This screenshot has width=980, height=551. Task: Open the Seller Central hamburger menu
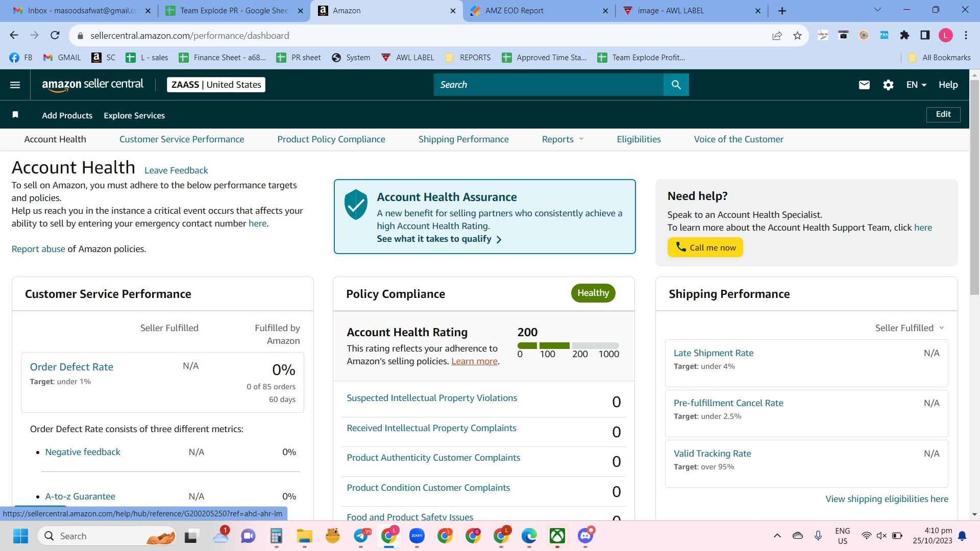[15, 85]
